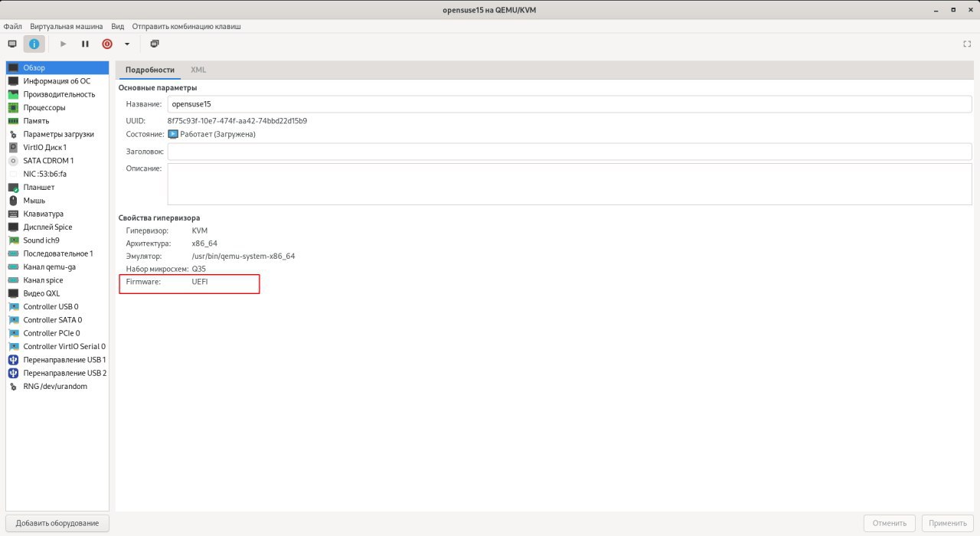This screenshot has width=980, height=536.
Task: Select Канал spice entry
Action: coord(57,280)
